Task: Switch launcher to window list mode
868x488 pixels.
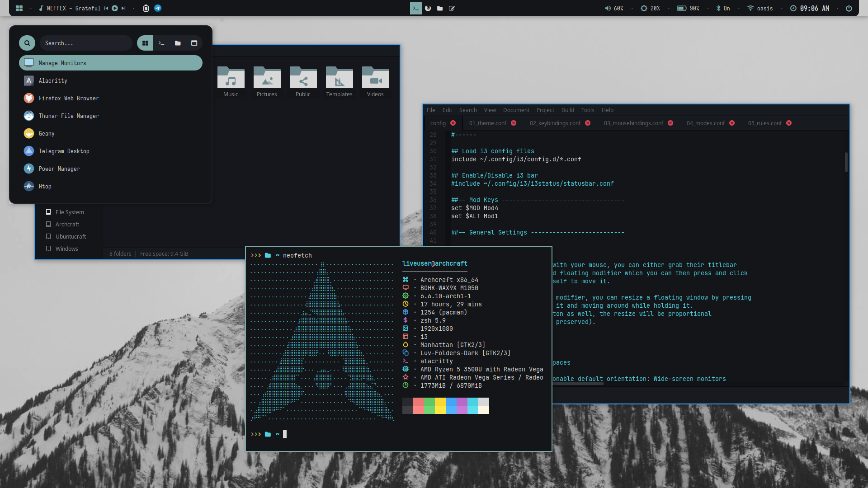Action: point(194,43)
